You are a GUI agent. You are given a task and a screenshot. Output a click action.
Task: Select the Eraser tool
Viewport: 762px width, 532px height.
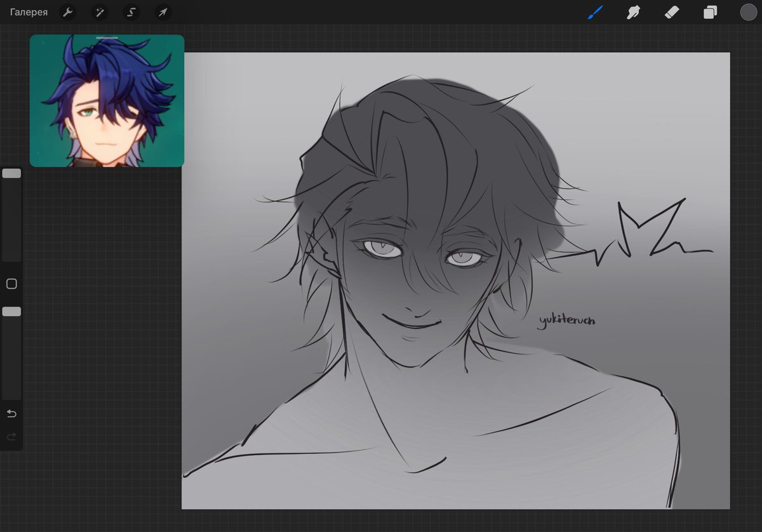point(672,12)
